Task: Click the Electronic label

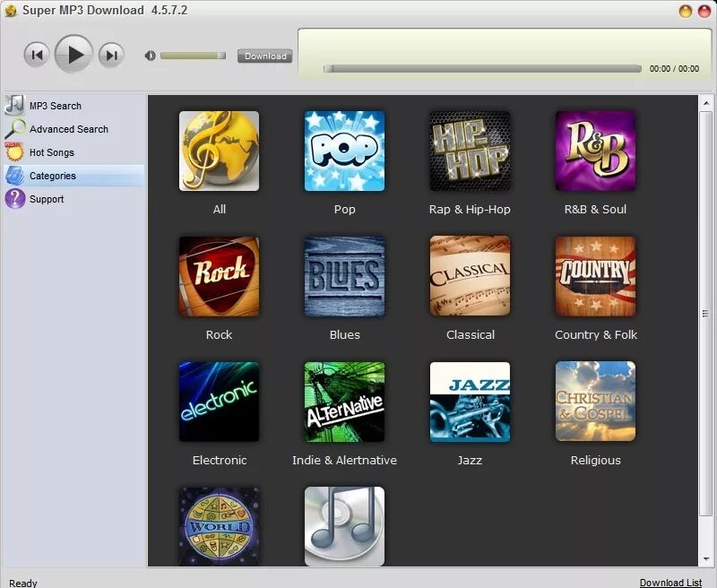Action: click(220, 460)
